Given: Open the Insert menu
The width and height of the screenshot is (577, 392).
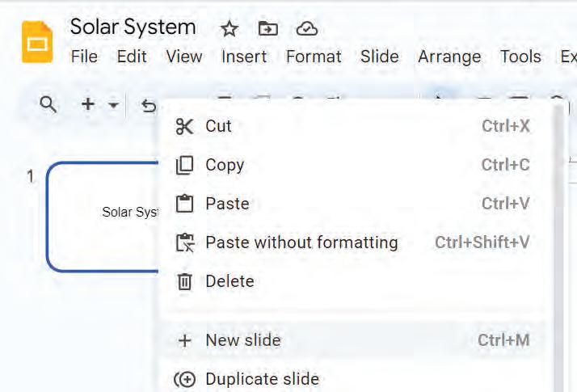Looking at the screenshot, I should pos(244,57).
